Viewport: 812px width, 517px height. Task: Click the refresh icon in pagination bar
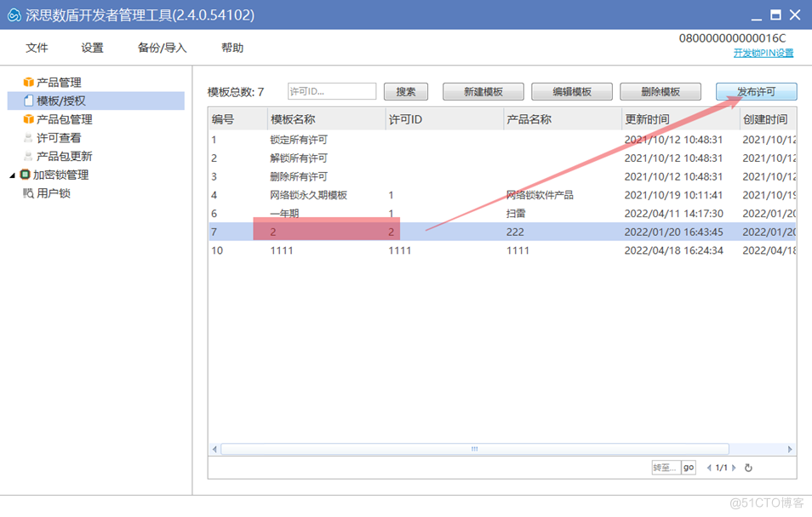click(x=748, y=467)
